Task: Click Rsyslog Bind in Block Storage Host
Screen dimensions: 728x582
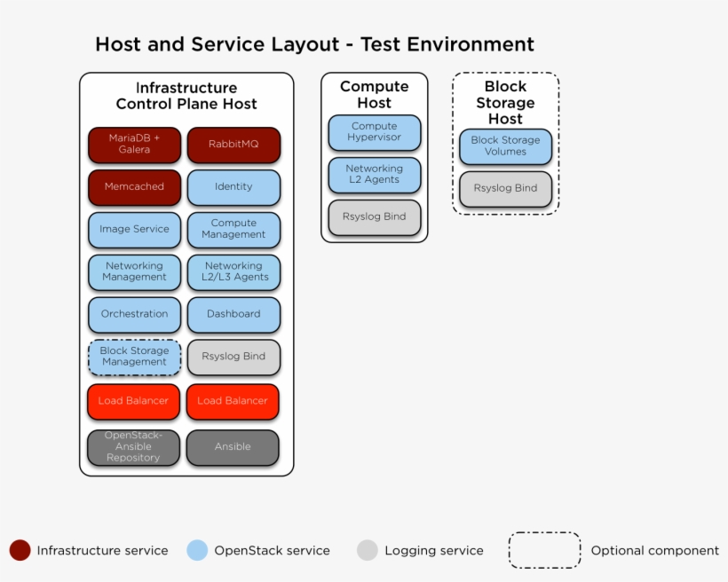Action: (x=506, y=189)
